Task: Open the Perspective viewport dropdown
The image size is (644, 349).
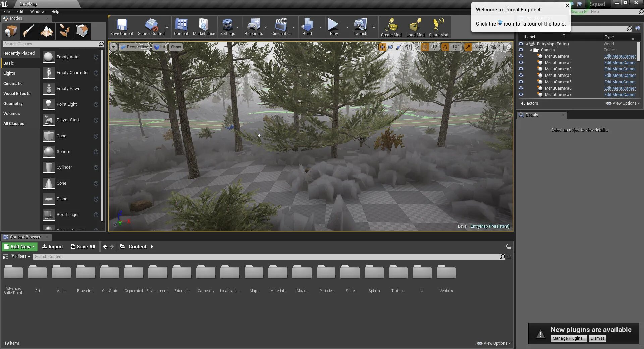Action: 135,47
